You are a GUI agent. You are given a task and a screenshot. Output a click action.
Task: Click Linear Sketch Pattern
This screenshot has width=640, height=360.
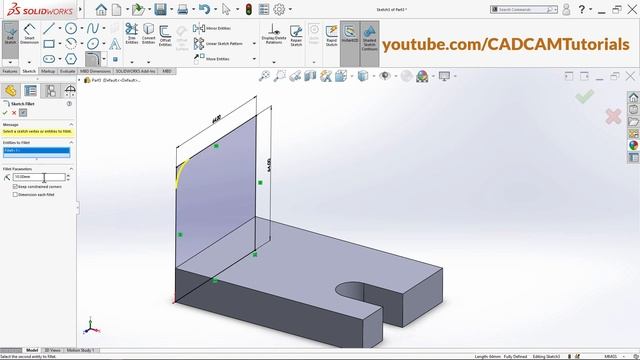218,43
